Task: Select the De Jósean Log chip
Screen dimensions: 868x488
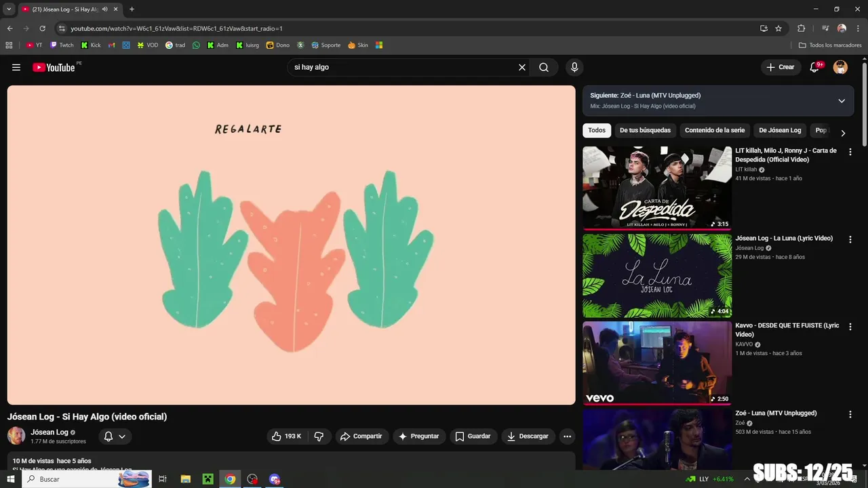Action: 780,130
